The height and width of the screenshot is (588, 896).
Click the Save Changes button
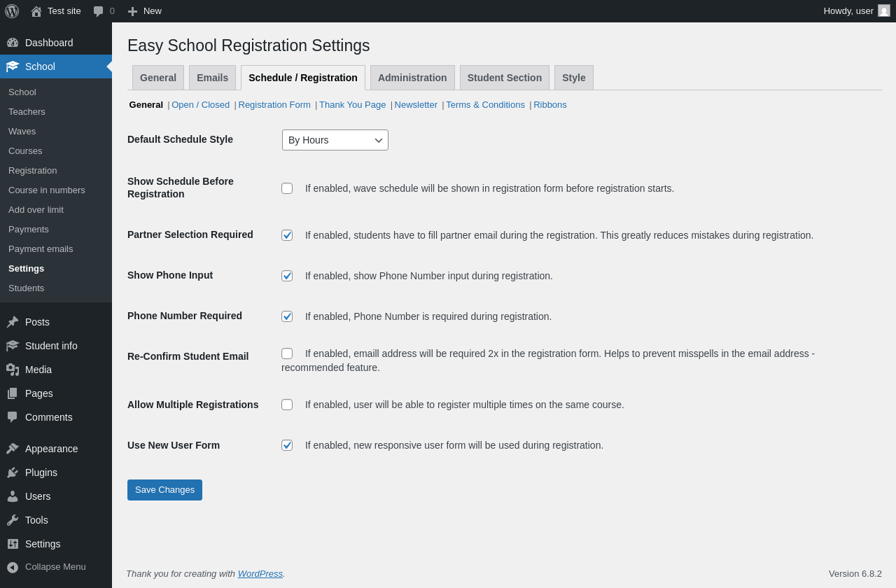(x=164, y=490)
